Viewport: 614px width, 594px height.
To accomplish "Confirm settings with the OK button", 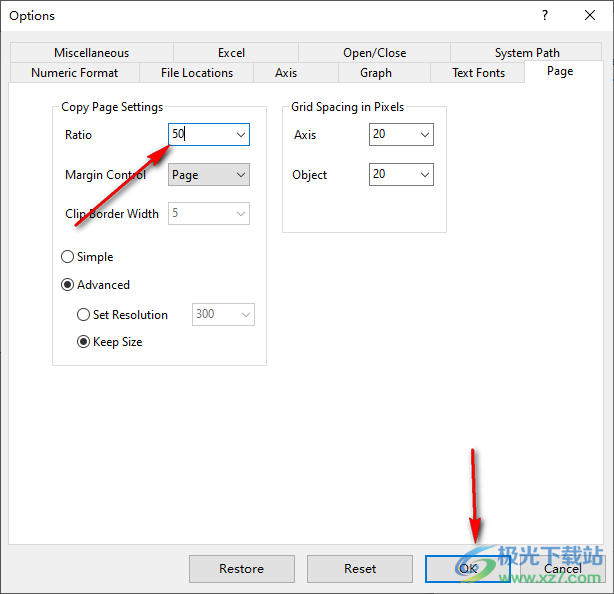I will pyautogui.click(x=468, y=569).
